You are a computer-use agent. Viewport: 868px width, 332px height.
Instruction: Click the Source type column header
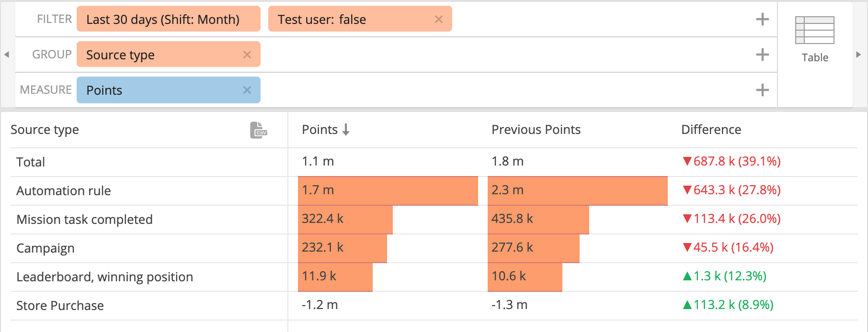[x=45, y=130]
